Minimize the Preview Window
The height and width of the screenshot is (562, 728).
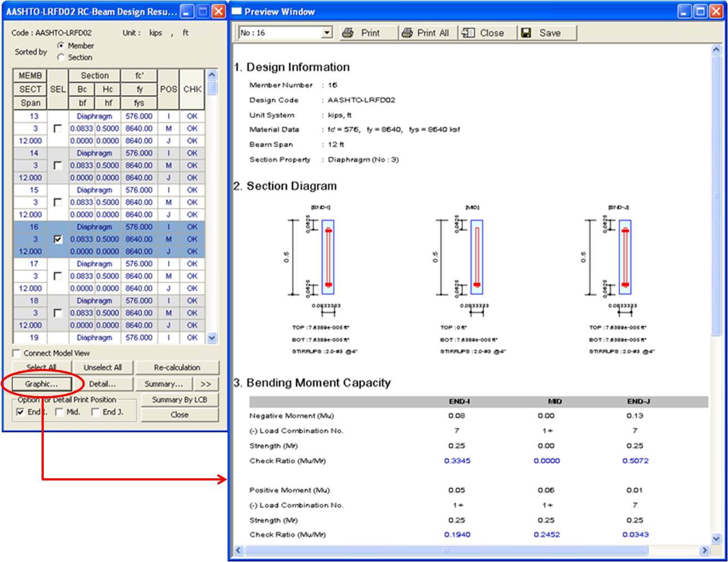click(684, 11)
